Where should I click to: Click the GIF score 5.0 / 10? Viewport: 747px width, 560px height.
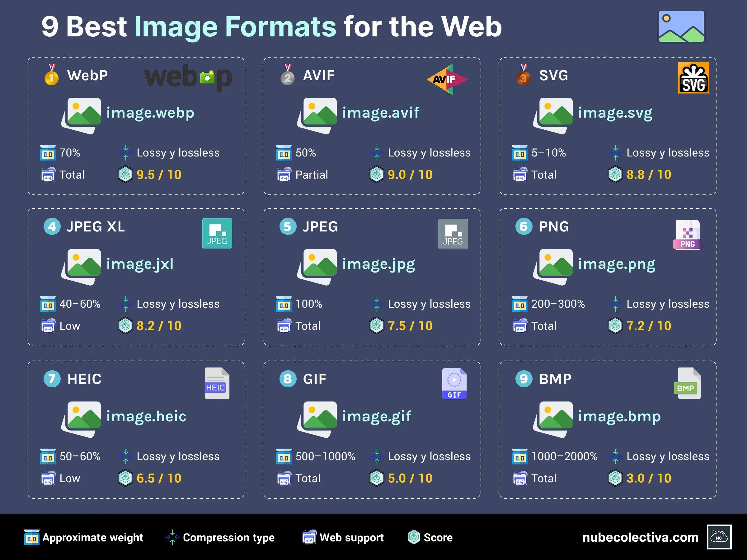410,478
